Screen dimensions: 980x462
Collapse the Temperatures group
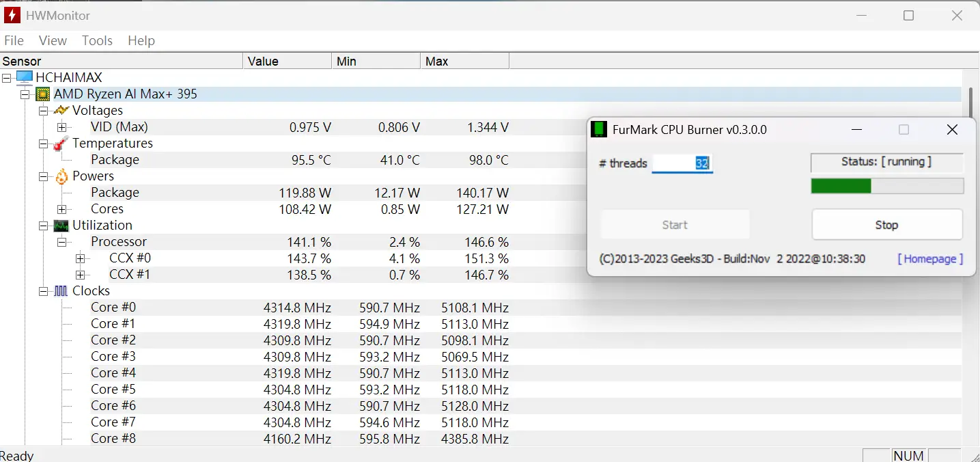43,144
